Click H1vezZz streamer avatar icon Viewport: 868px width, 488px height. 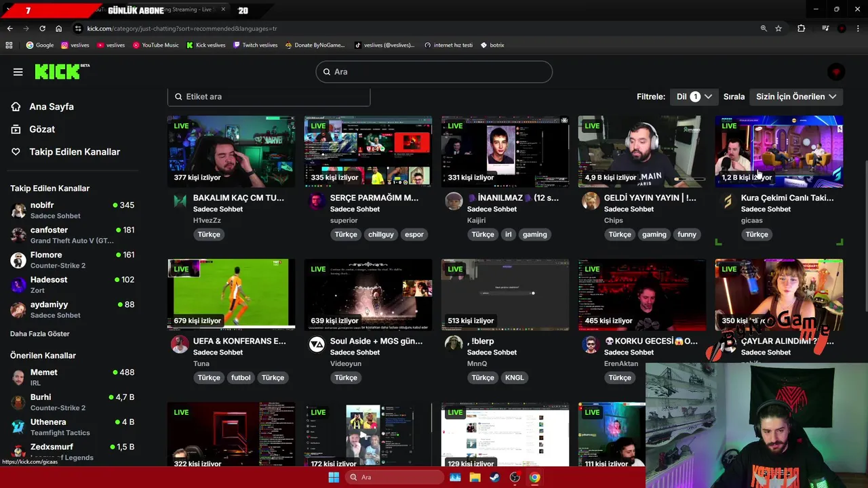180,201
